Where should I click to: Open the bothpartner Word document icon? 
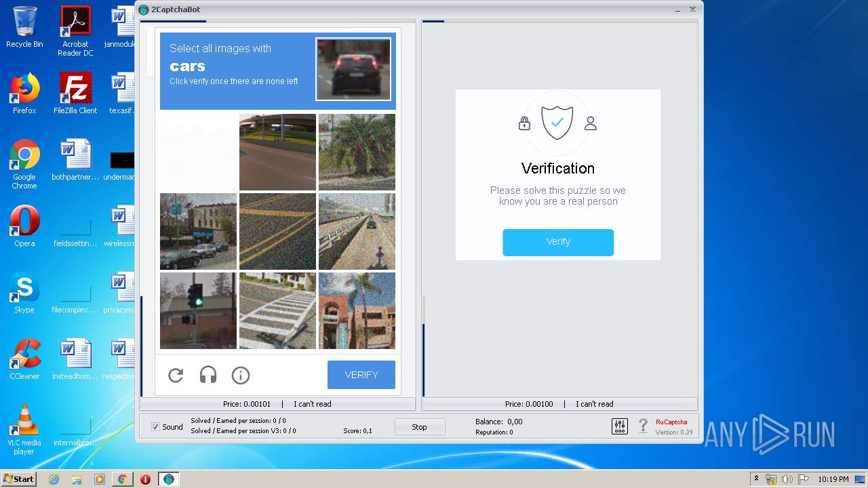point(75,160)
